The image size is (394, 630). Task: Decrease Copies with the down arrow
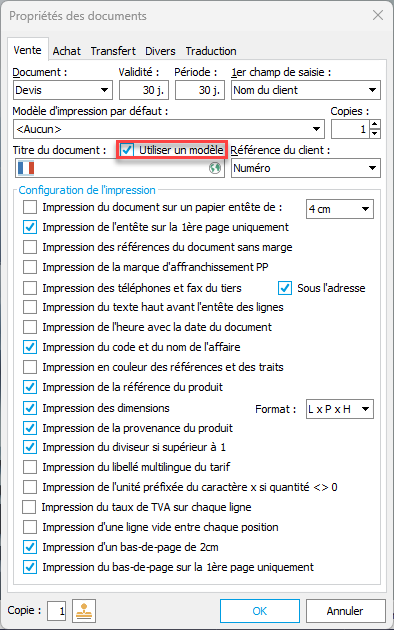[375, 133]
